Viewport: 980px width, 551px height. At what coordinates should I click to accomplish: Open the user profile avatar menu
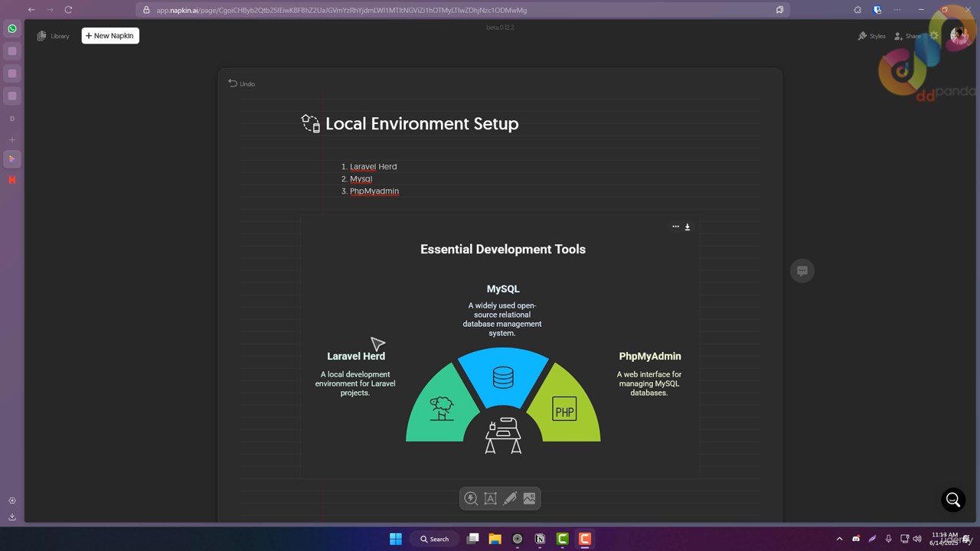click(959, 35)
